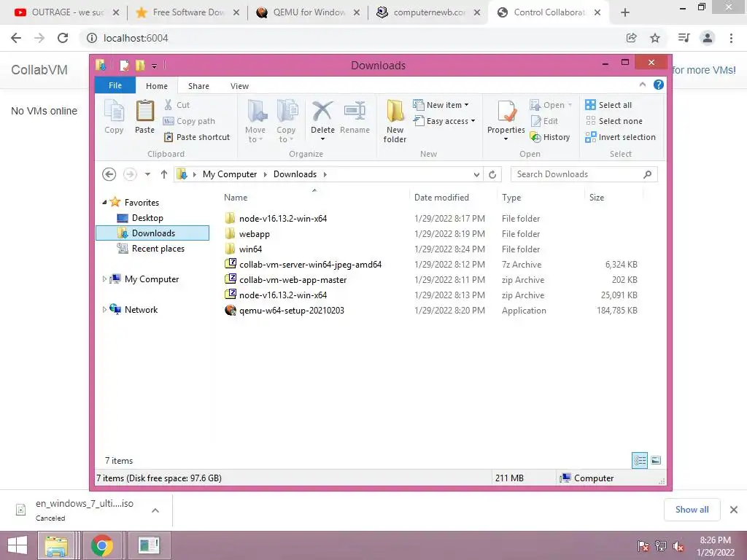Choose Paste shortcut in the ribbon
This screenshot has width=747, height=560.
(x=197, y=137)
